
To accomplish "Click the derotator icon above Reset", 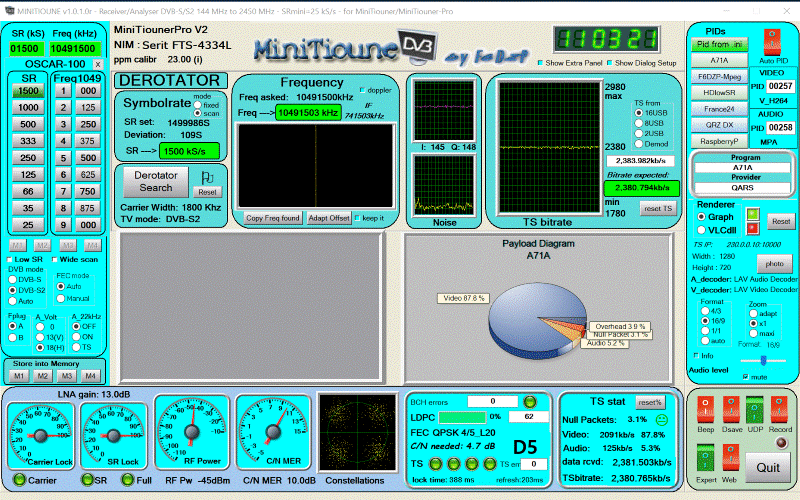I will (x=207, y=178).
